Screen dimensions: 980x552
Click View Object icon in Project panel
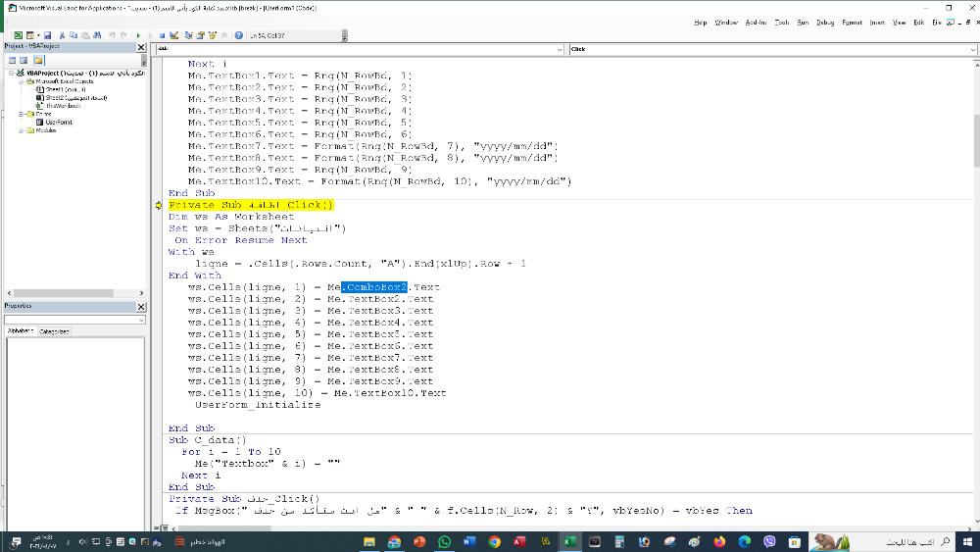click(x=24, y=60)
